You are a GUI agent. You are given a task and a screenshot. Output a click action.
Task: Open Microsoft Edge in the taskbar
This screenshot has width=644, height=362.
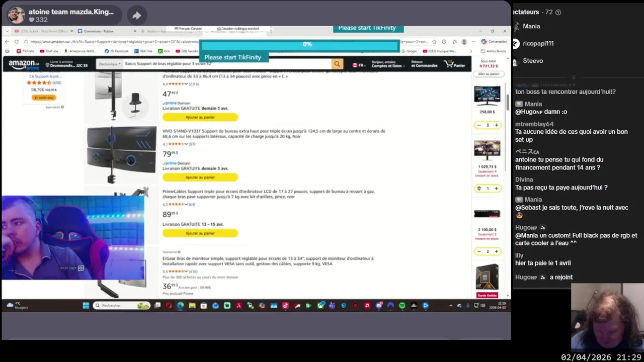[x=181, y=305]
